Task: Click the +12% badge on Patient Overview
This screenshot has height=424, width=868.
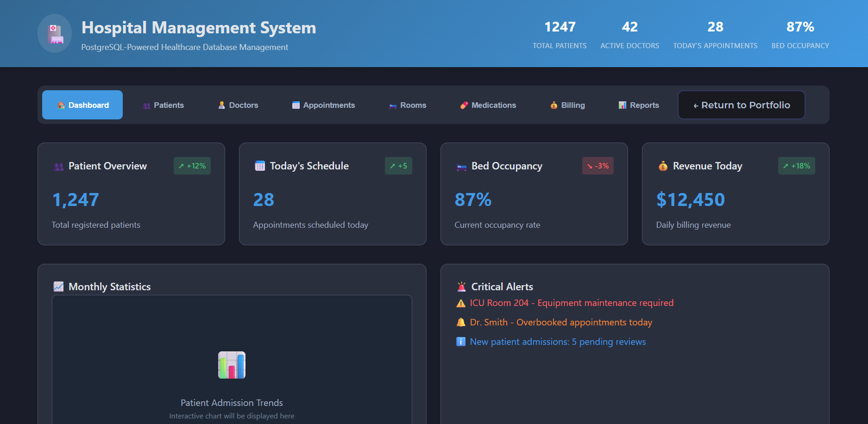Action: (x=192, y=166)
